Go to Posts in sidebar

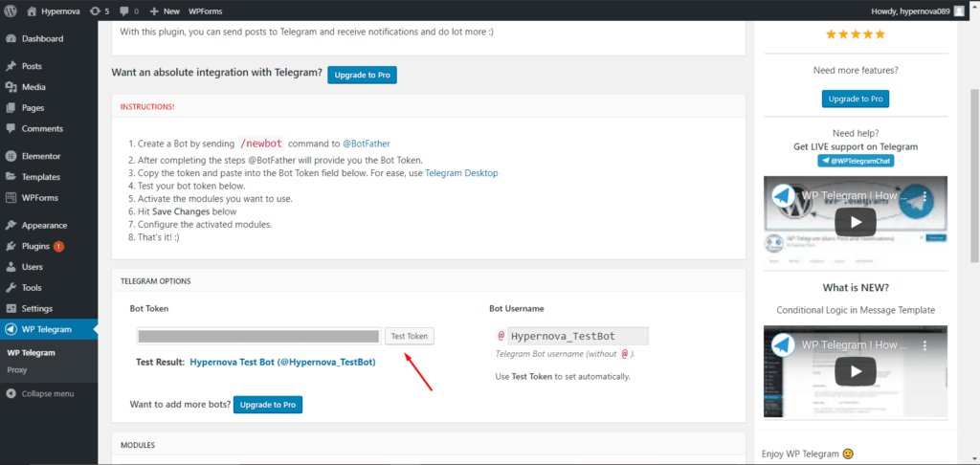coord(32,67)
